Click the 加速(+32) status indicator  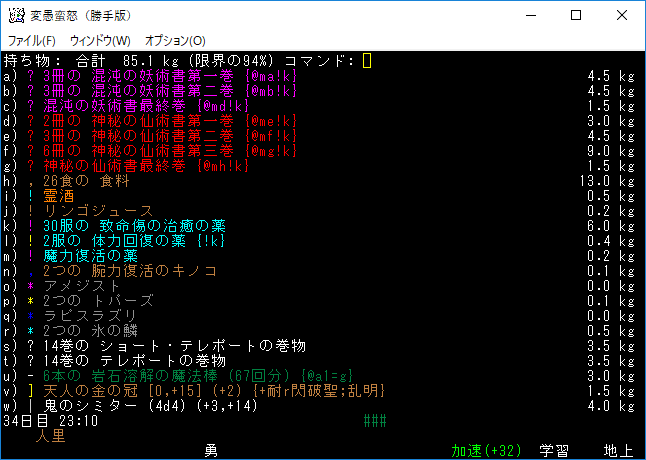click(x=486, y=451)
